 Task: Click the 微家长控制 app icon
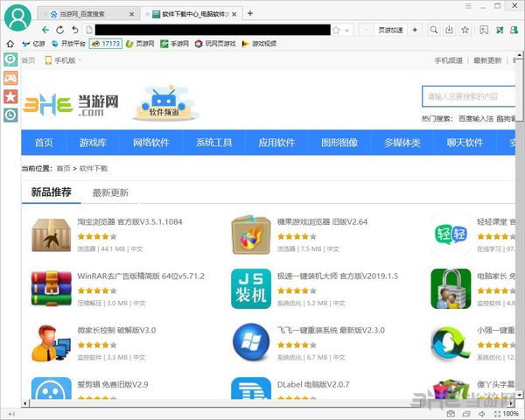click(52, 343)
